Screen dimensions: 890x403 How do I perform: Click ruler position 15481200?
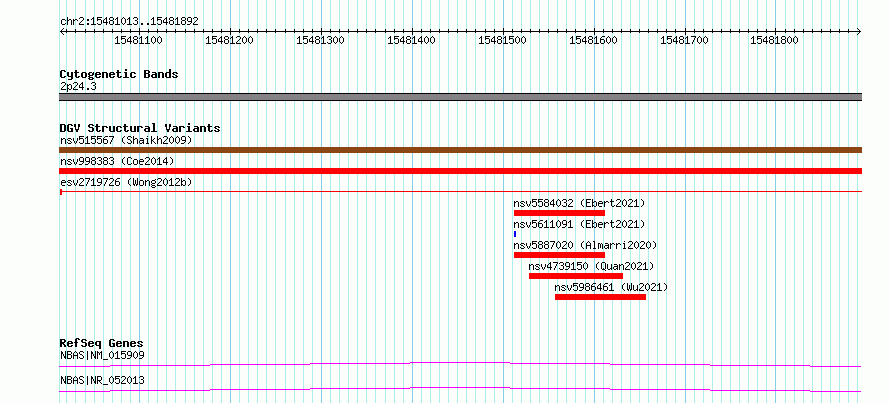pos(230,40)
